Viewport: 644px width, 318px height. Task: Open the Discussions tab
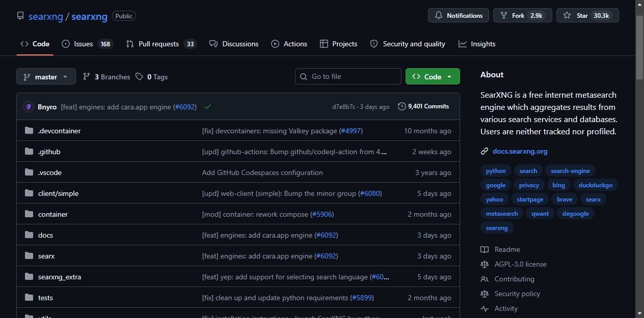click(x=234, y=44)
